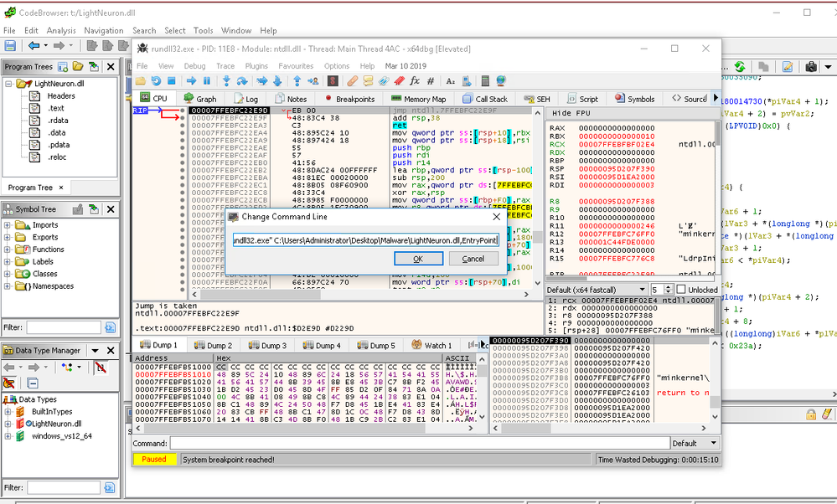
Task: Switch to the Graph tab in x64dbg
Action: click(200, 99)
